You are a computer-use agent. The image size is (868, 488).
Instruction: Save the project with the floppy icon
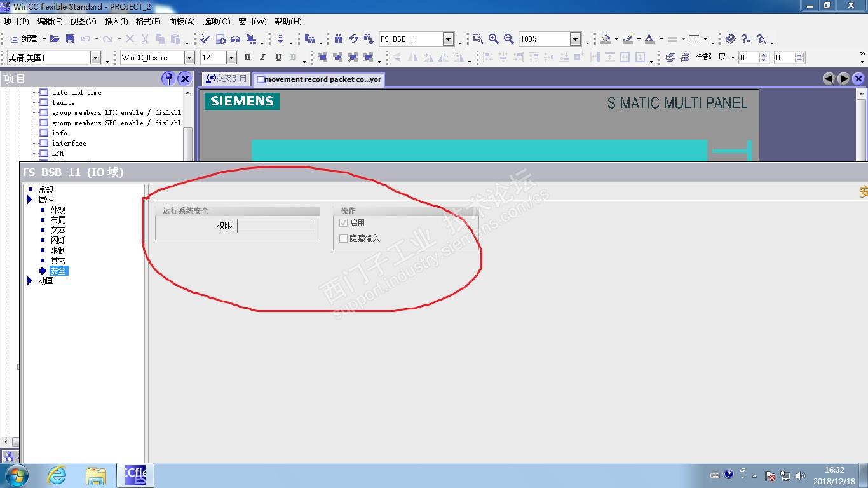pos(70,39)
